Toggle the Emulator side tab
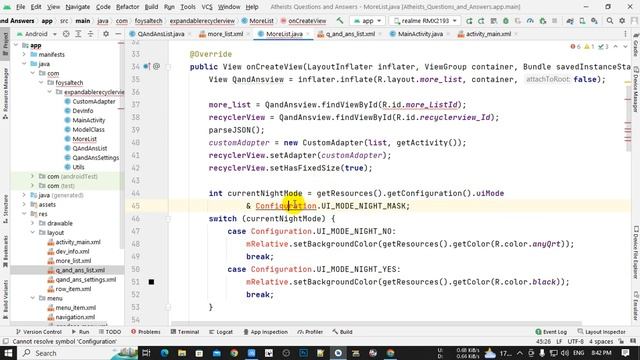Viewport: 640px width, 360px height. point(636,306)
